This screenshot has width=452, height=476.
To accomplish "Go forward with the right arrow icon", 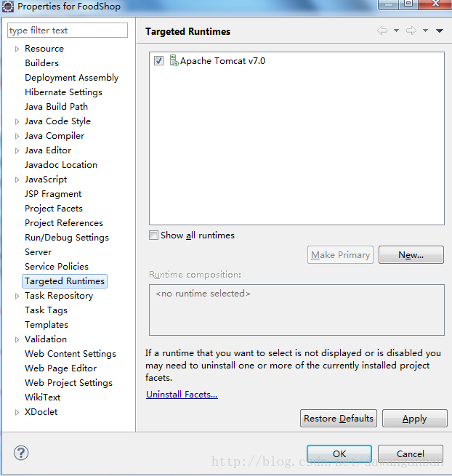I will coord(411,31).
